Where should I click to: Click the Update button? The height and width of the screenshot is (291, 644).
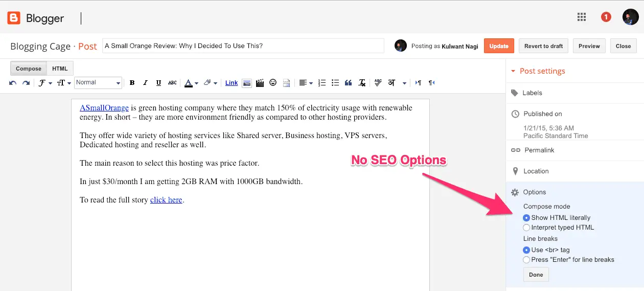[x=499, y=46]
